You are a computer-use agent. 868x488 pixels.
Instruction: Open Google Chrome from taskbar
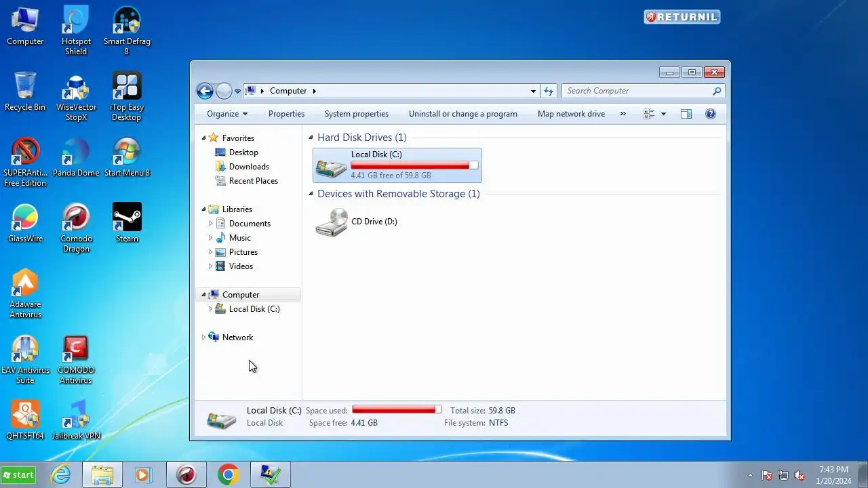[228, 474]
